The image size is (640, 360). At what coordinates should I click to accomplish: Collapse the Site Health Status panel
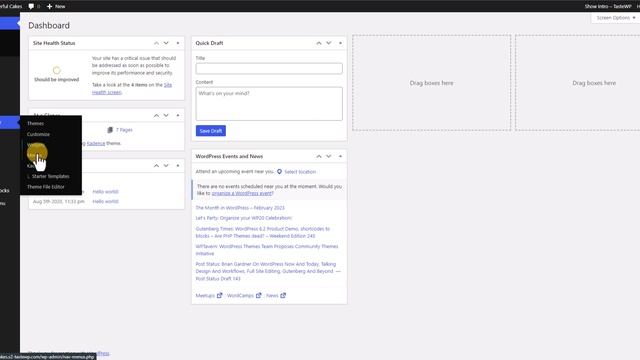pos(178,43)
